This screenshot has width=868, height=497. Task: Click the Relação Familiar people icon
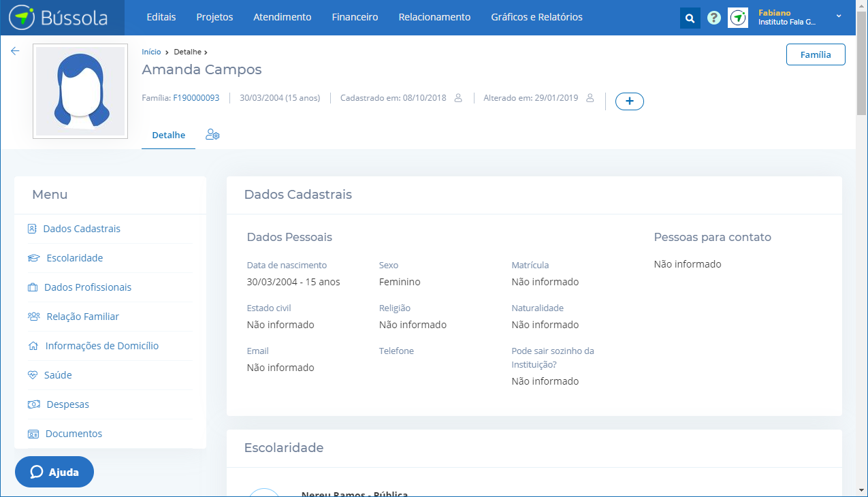click(34, 317)
